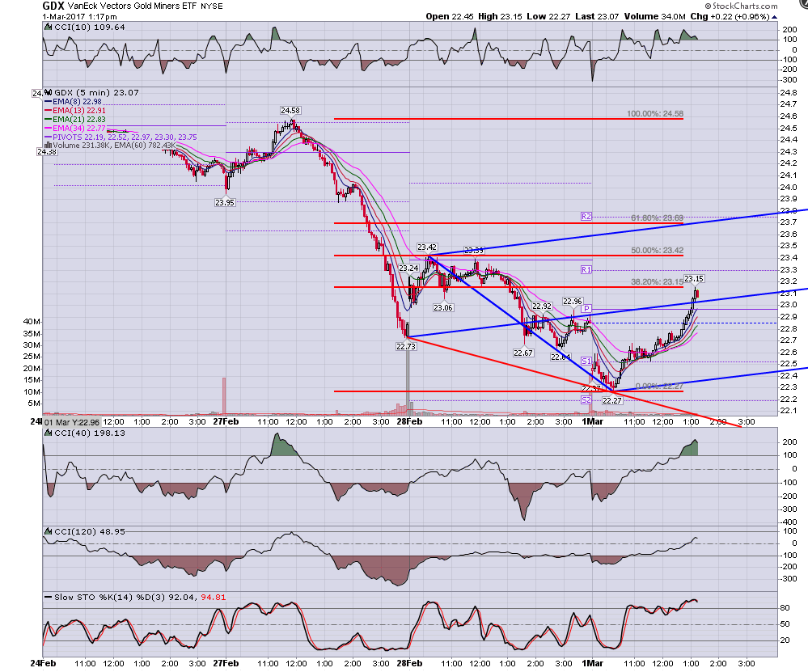Click the 24.58 peak price callout

(x=290, y=110)
